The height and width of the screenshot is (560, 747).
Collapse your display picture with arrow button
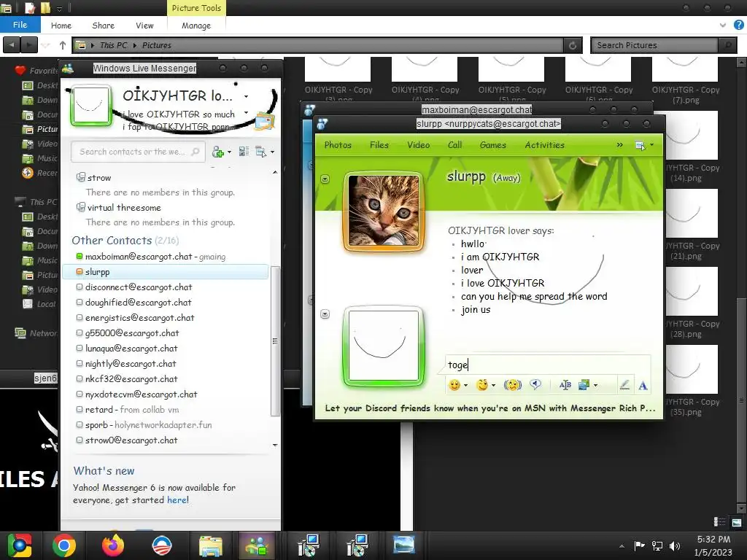(325, 314)
